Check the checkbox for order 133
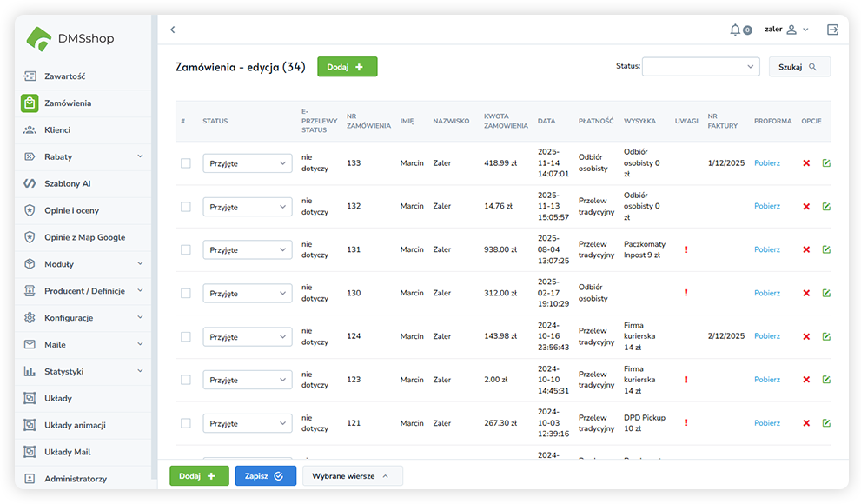This screenshot has width=861, height=504. 185,163
